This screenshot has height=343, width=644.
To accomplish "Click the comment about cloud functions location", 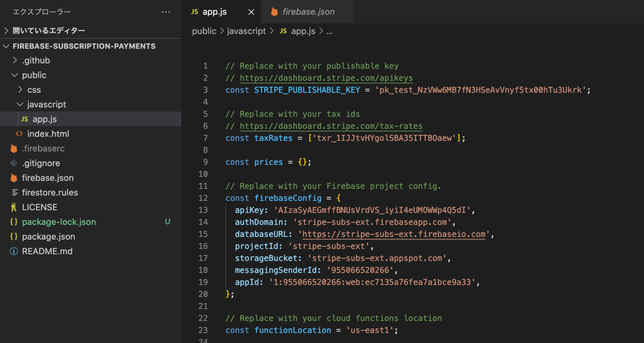I will click(333, 318).
